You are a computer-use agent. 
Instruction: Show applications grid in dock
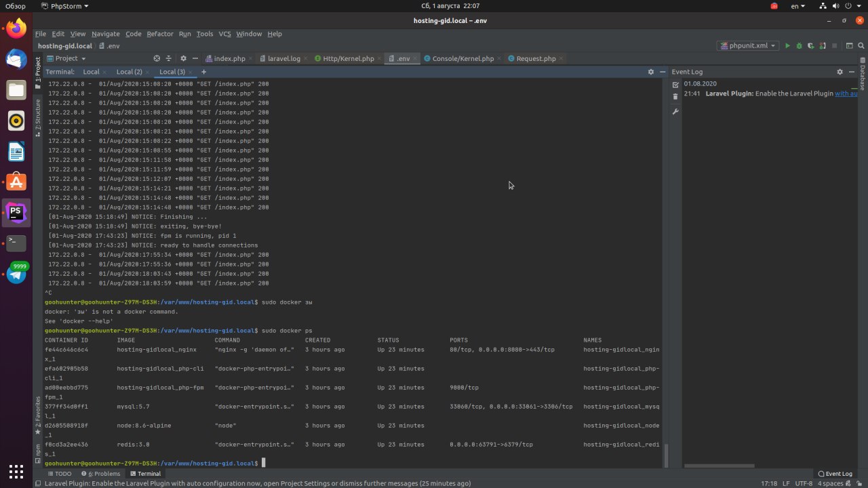click(x=16, y=472)
